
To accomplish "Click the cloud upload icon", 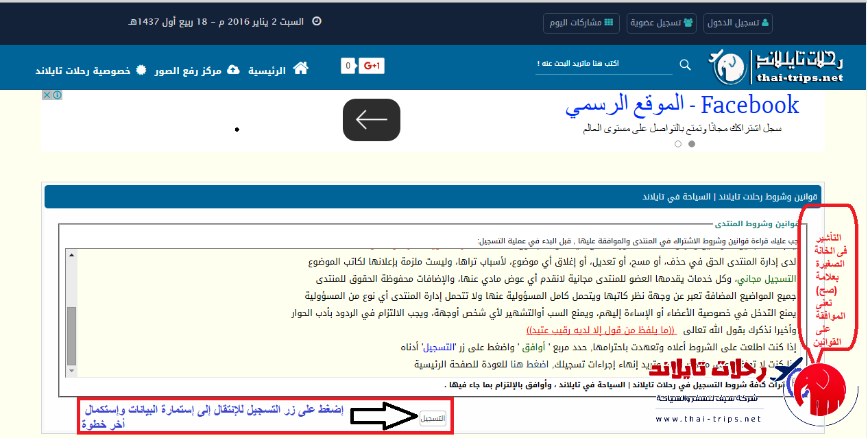I will coord(233,70).
